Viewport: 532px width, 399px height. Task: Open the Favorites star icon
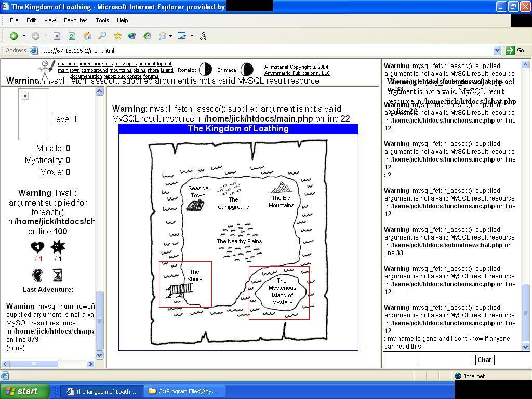(117, 36)
